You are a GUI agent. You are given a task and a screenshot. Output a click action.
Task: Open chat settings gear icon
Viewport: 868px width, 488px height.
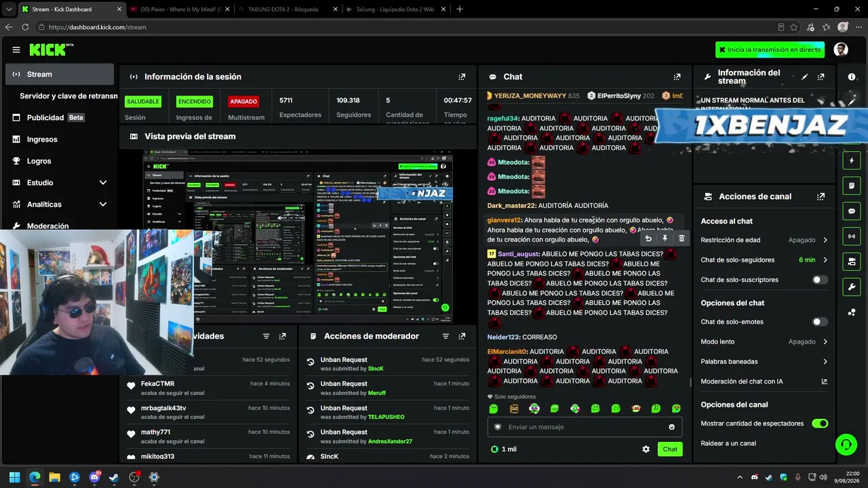click(646, 449)
